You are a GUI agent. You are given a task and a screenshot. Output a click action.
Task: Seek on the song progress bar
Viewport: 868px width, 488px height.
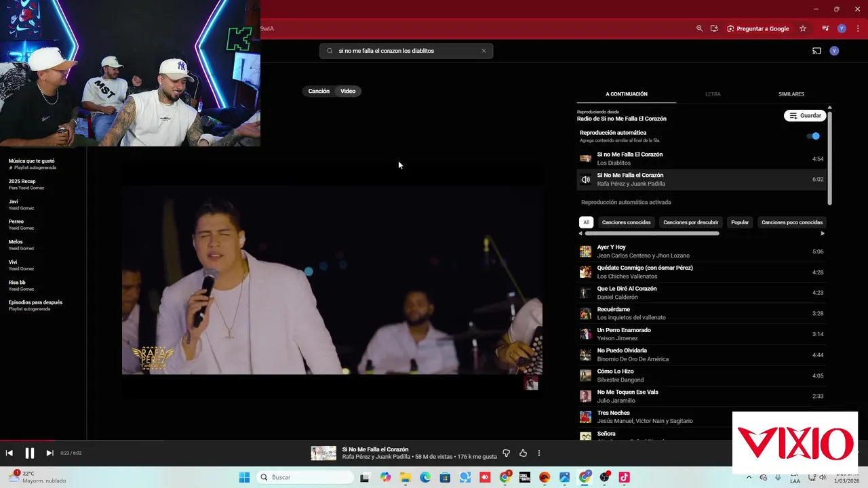(434, 441)
